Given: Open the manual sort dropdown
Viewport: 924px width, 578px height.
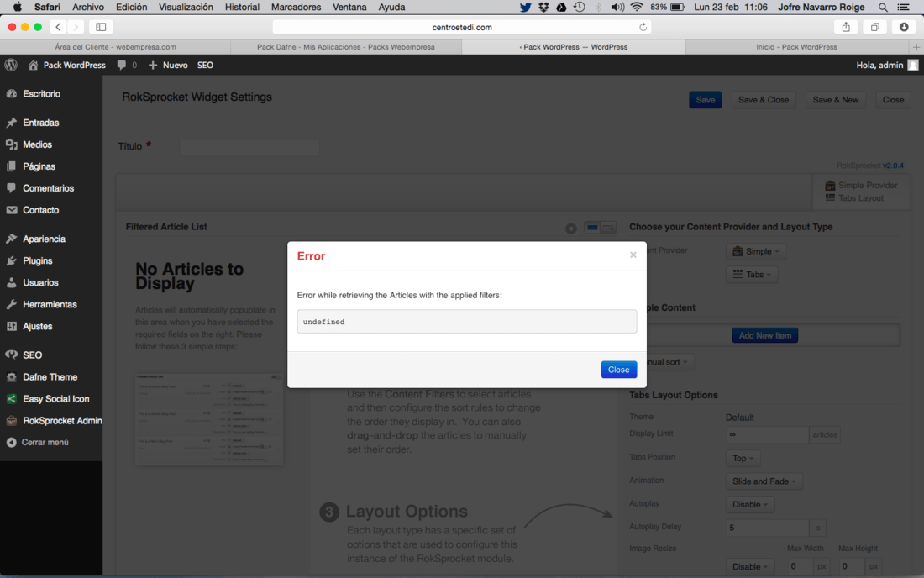Looking at the screenshot, I should [670, 362].
